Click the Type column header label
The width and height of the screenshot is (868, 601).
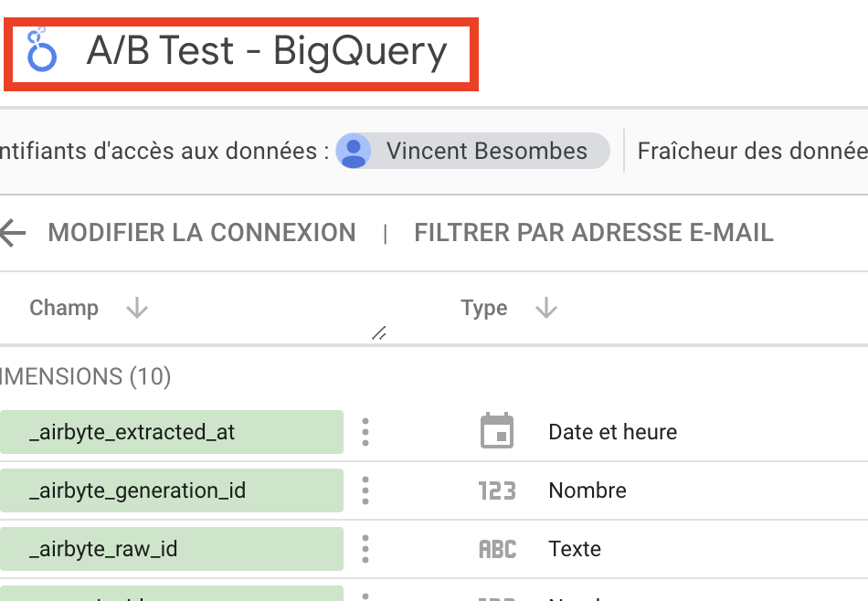(484, 308)
